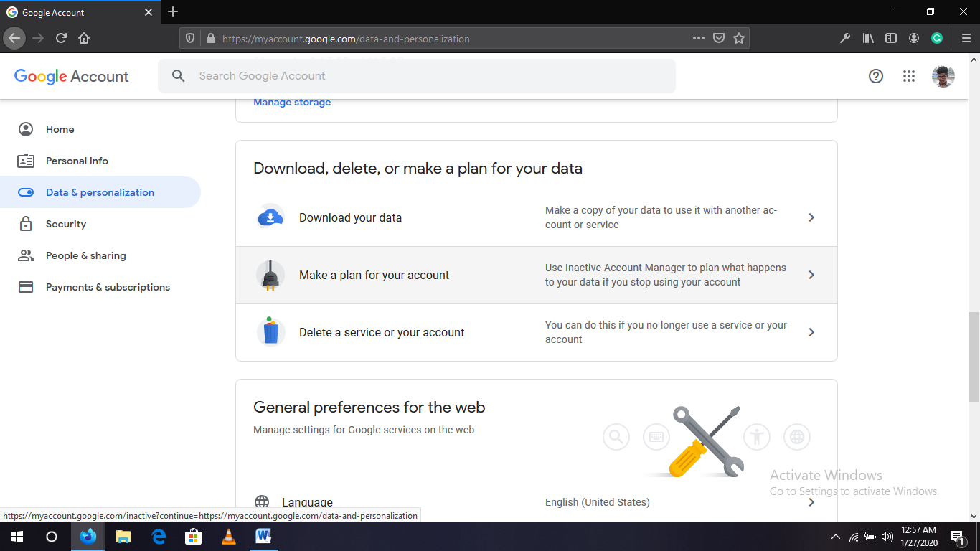Open the Firefox hamburger menu
This screenshot has height=551, width=980.
pos(966,38)
